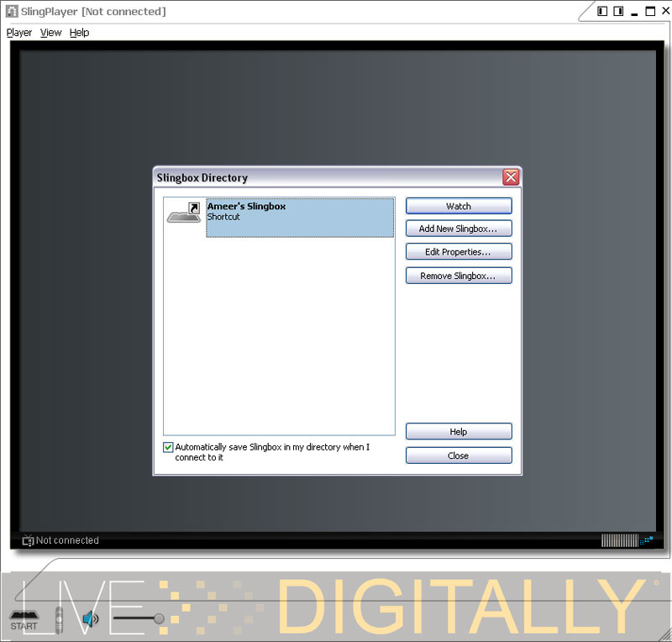This screenshot has height=642, width=672.
Task: Open Edit Properties for selected Slingbox
Action: click(x=458, y=252)
